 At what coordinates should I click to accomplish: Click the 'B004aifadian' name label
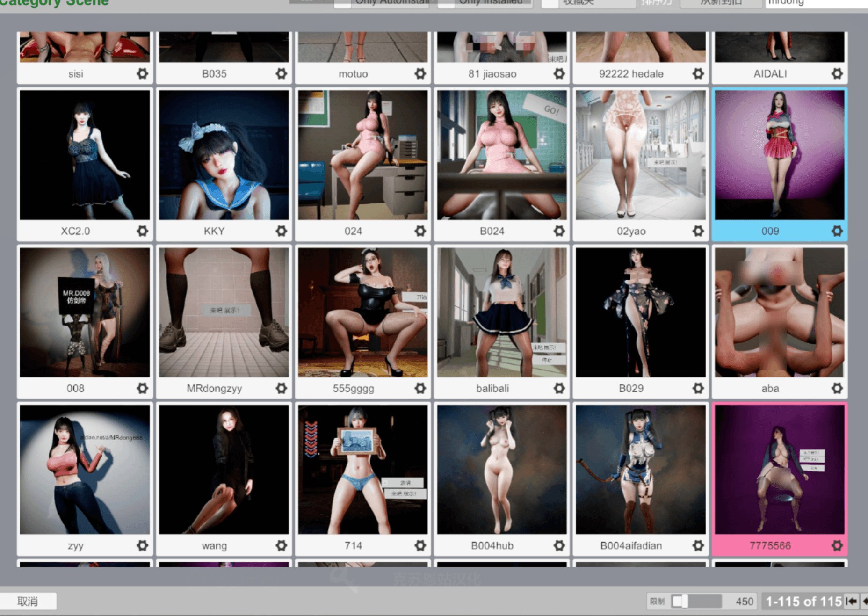click(631, 545)
